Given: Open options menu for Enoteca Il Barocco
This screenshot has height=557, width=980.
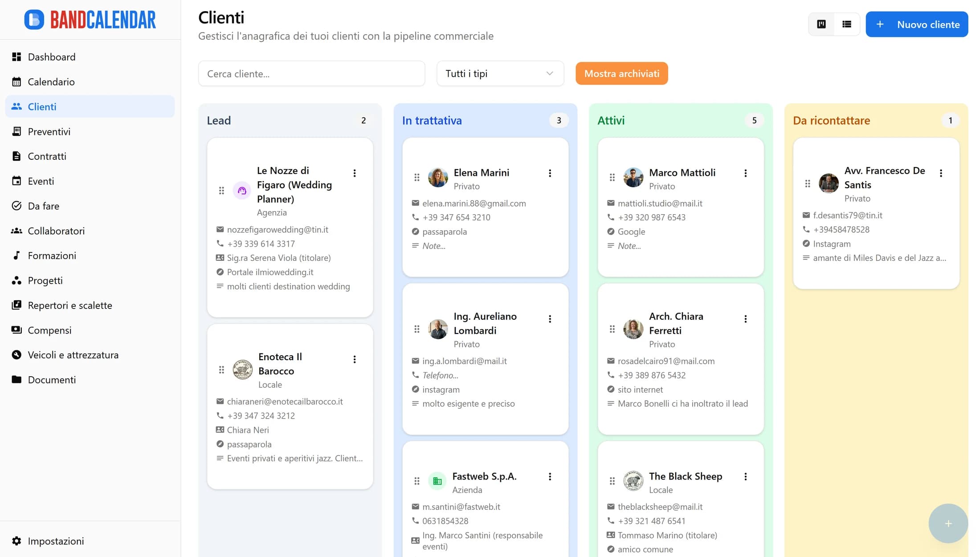Looking at the screenshot, I should [355, 359].
